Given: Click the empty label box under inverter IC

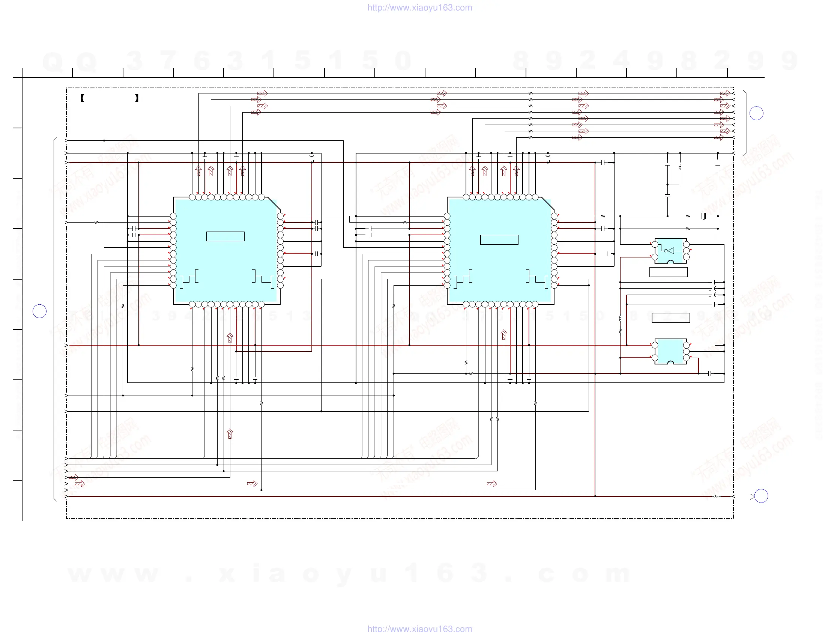Looking at the screenshot, I should pos(668,272).
